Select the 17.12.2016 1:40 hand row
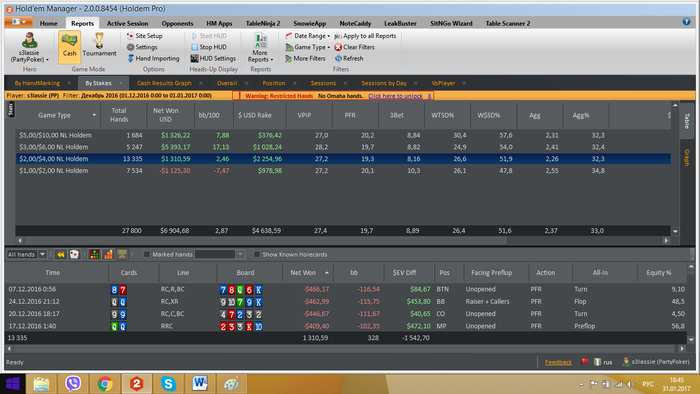700x394 pixels. [346, 326]
